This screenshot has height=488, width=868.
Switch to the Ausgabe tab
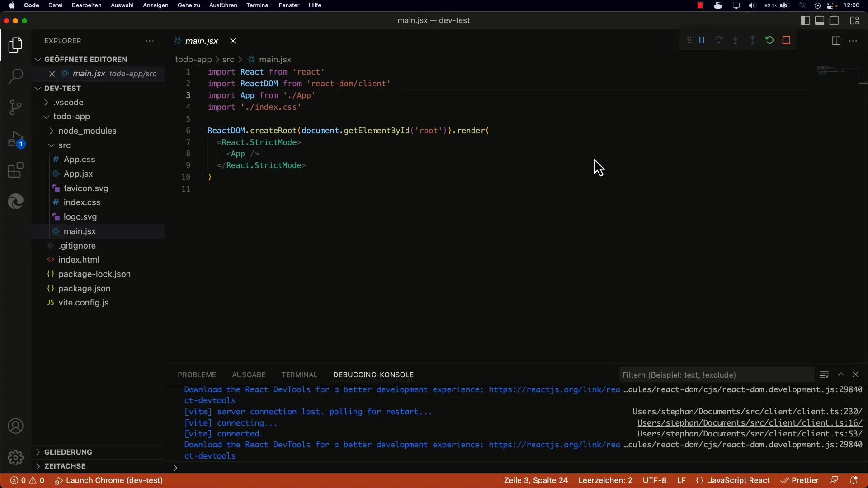click(249, 375)
